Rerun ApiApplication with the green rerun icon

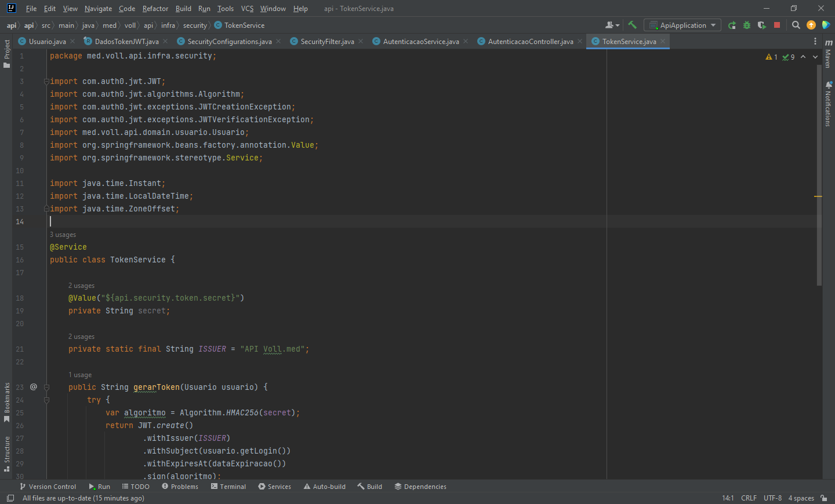pyautogui.click(x=732, y=25)
